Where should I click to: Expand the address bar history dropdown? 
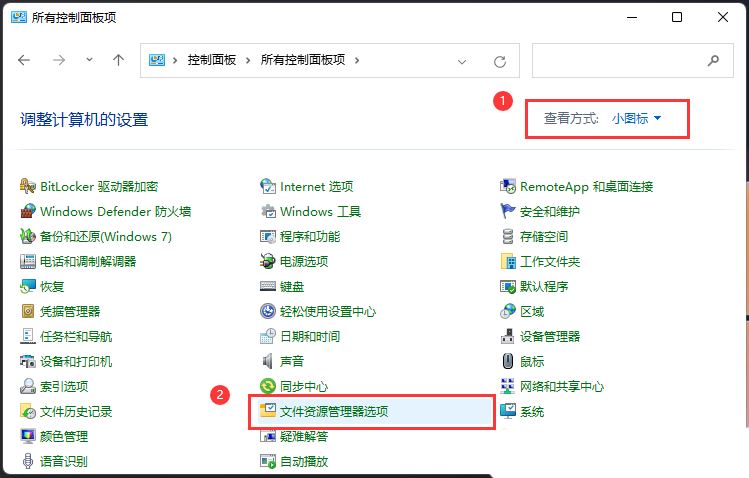[461, 62]
